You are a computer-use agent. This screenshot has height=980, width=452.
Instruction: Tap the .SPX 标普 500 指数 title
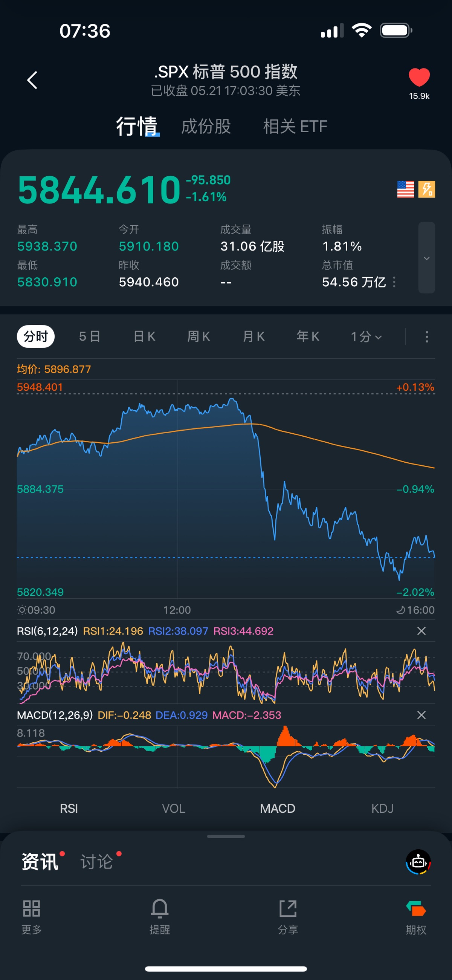point(226,72)
